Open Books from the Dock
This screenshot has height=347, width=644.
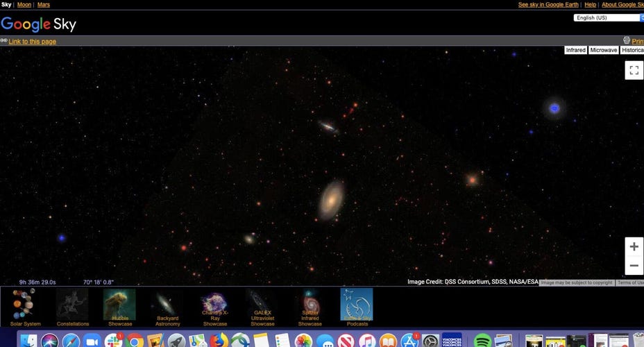pos(388,341)
